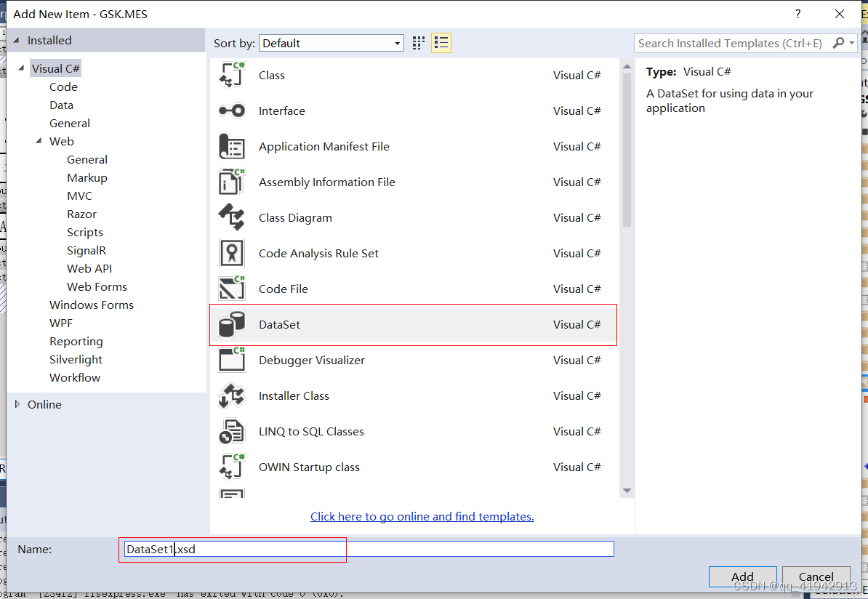Click 'Application Manifest File' template name

click(x=324, y=147)
